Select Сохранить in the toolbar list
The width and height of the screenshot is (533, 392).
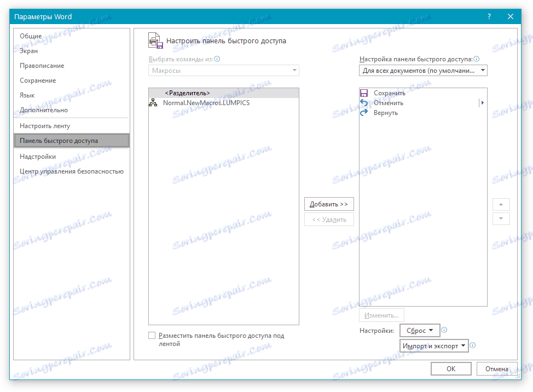point(423,93)
